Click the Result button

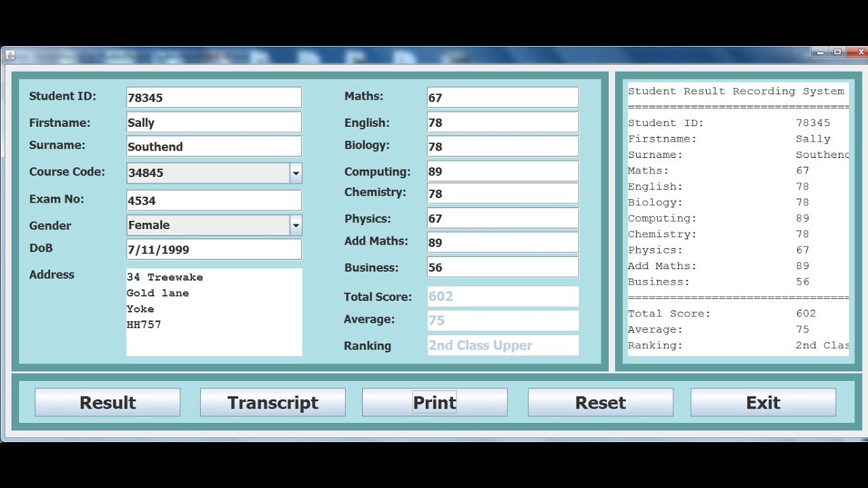tap(108, 402)
